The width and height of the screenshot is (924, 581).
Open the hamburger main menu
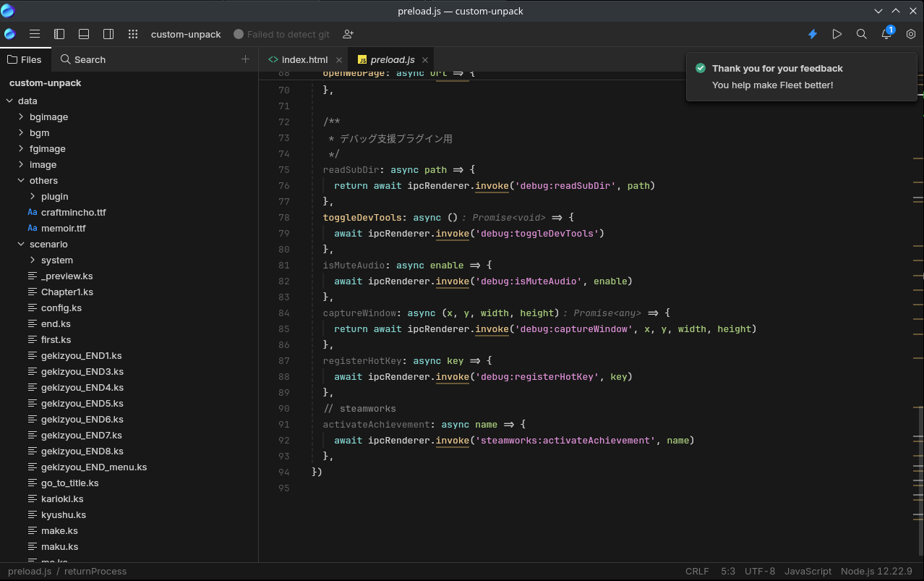[34, 34]
